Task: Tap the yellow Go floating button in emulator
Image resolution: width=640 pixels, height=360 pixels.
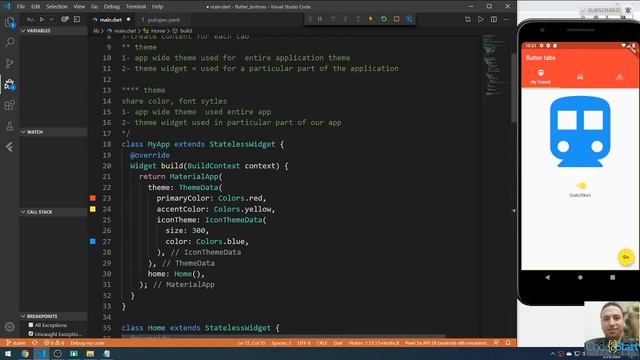Action: point(626,257)
